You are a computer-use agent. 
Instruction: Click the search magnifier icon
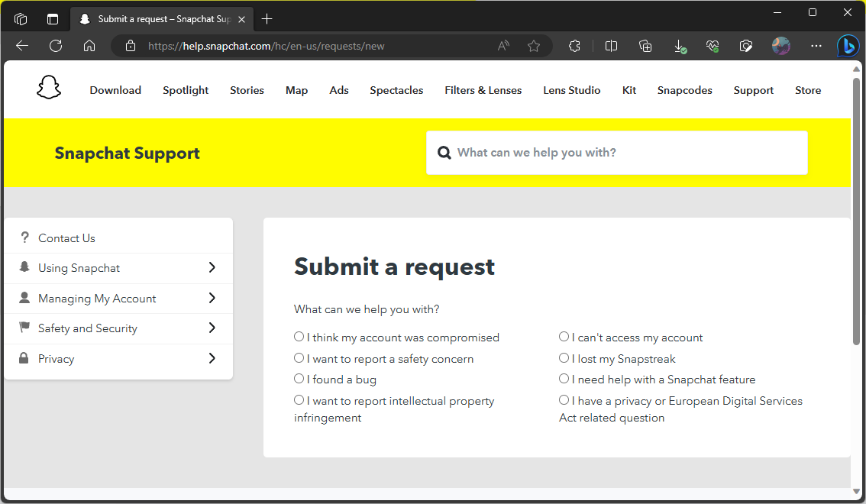(444, 153)
